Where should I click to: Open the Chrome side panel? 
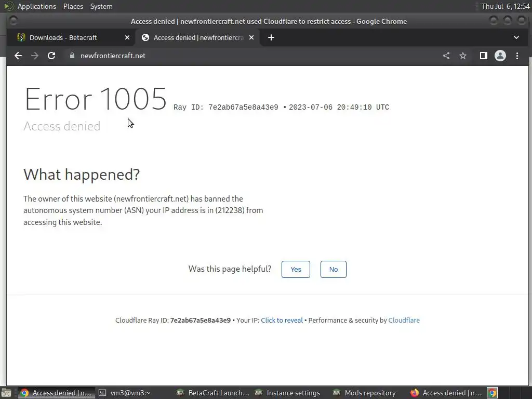click(x=484, y=56)
